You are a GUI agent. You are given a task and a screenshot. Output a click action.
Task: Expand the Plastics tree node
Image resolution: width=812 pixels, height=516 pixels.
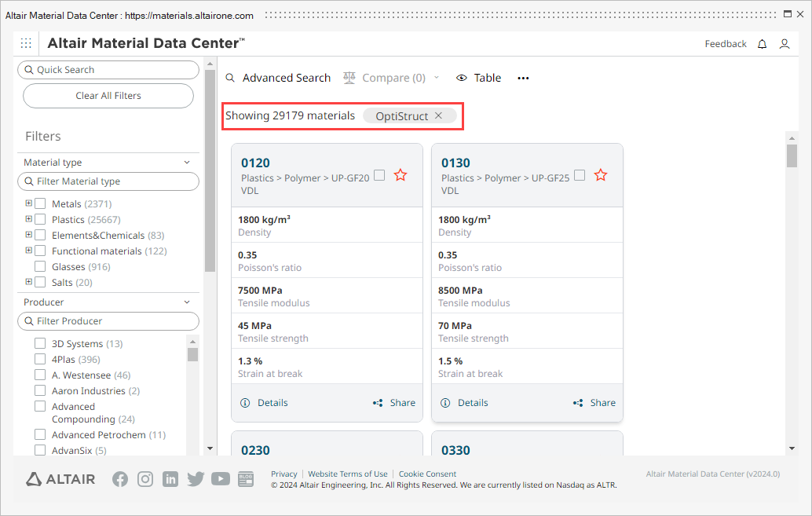pos(29,218)
